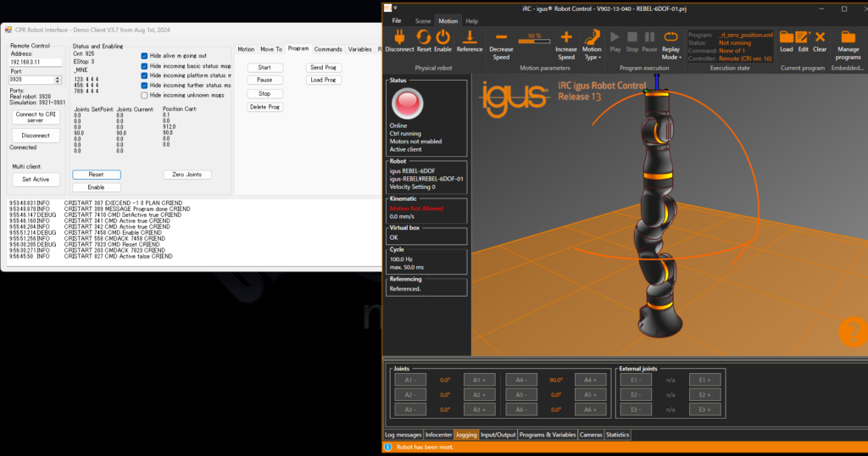The image size is (868, 456).
Task: Click the Enable power icon
Action: [443, 37]
